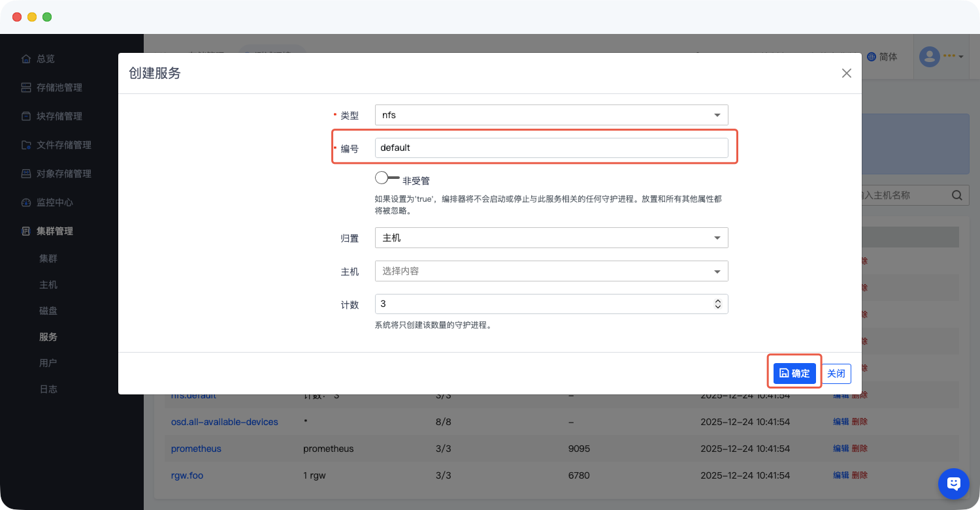The height and width of the screenshot is (510, 980).
Task: Open the 主机 选择内容 dropdown
Action: coord(551,271)
